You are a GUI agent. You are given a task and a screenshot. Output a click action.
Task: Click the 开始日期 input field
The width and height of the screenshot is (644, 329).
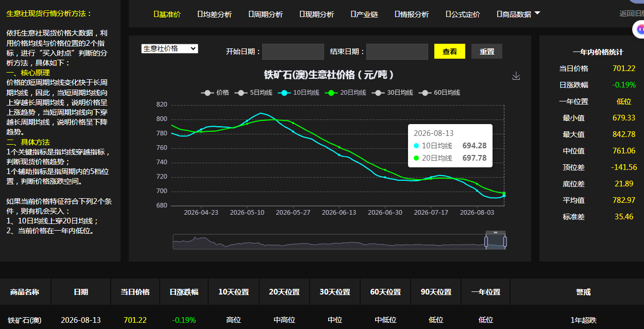coord(293,51)
